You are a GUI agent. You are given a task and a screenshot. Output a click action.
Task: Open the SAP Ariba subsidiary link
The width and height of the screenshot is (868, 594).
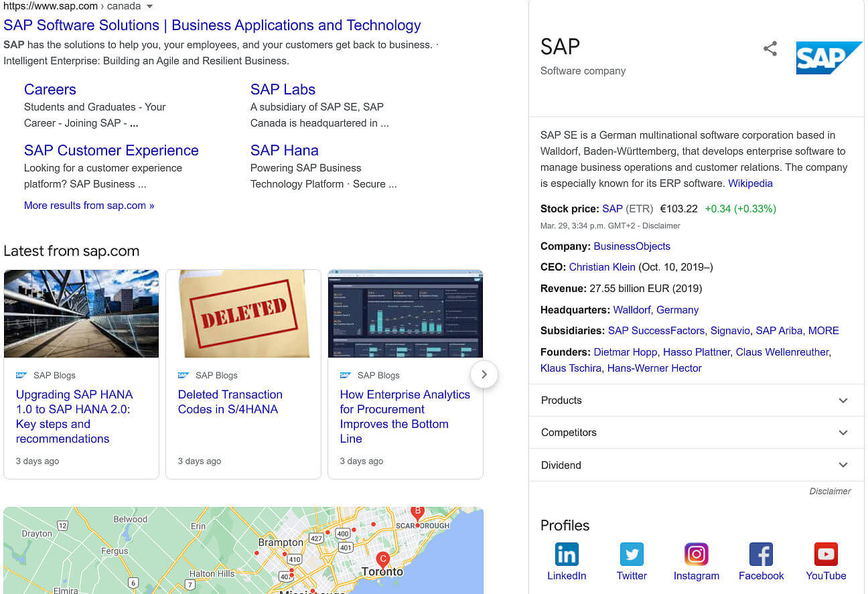click(779, 331)
